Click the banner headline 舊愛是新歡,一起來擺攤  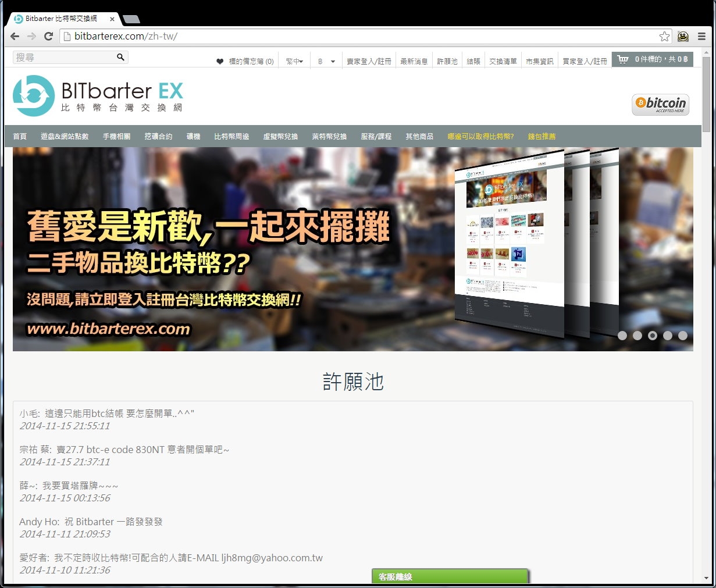coord(208,226)
